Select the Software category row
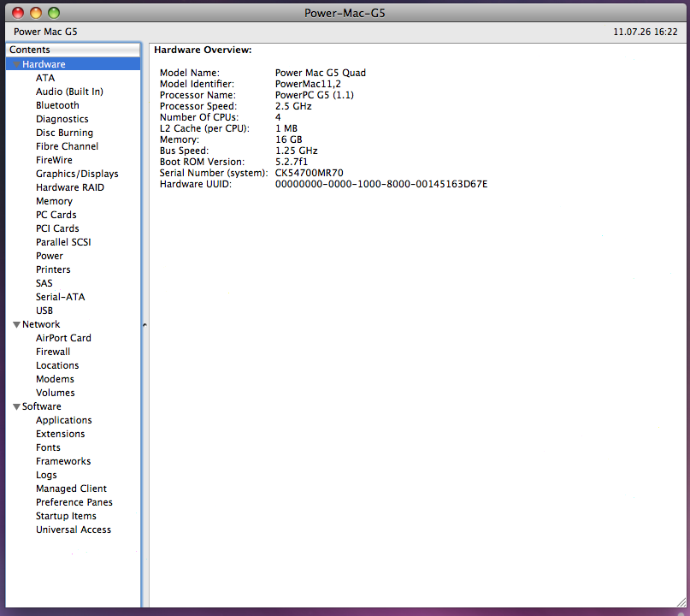 pos(73,406)
